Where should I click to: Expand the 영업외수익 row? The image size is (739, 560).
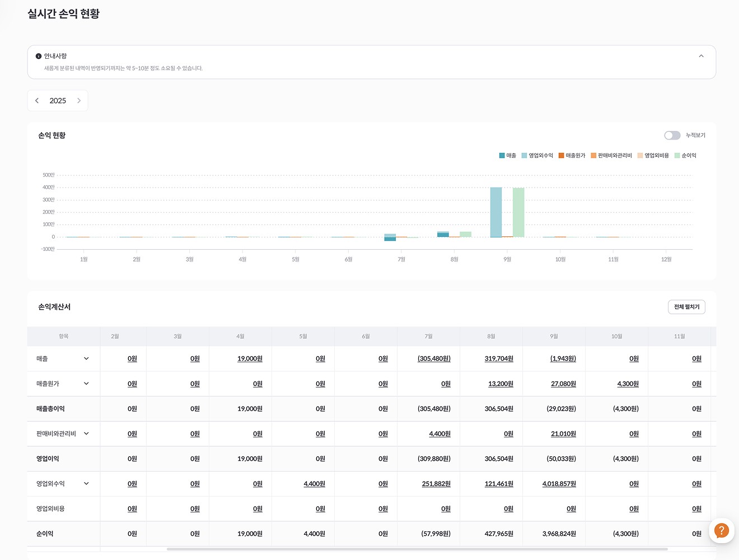[86, 483]
